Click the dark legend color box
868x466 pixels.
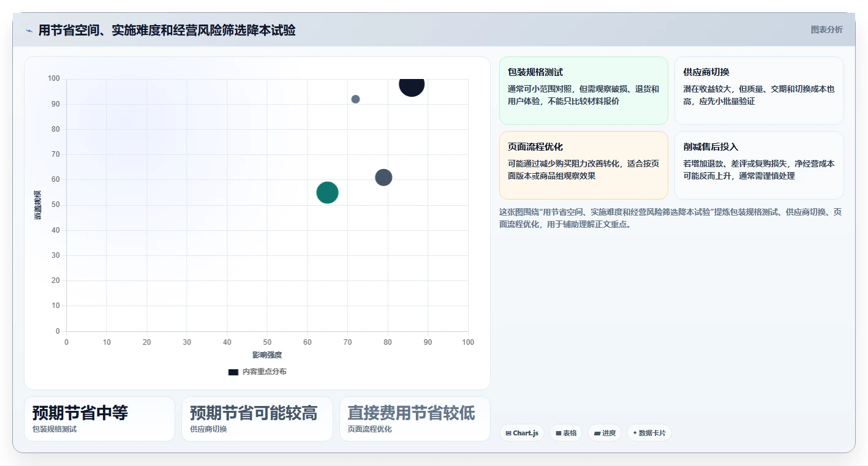[x=233, y=372]
